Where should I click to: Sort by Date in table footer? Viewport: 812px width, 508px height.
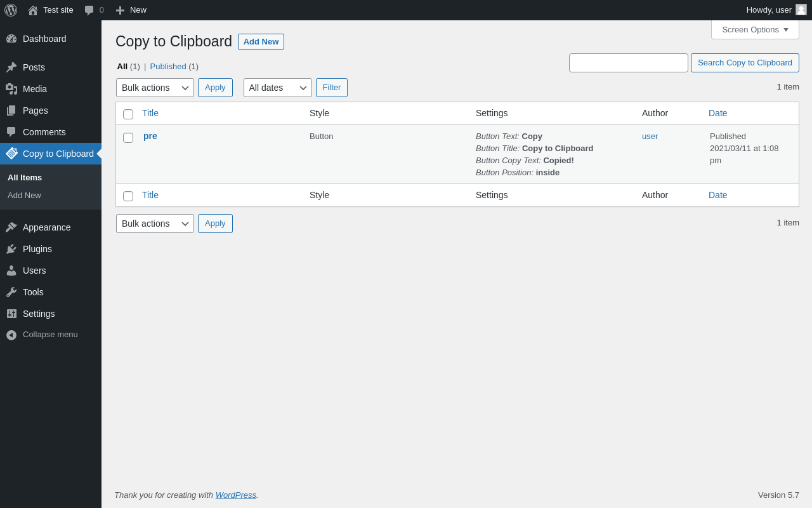click(718, 195)
